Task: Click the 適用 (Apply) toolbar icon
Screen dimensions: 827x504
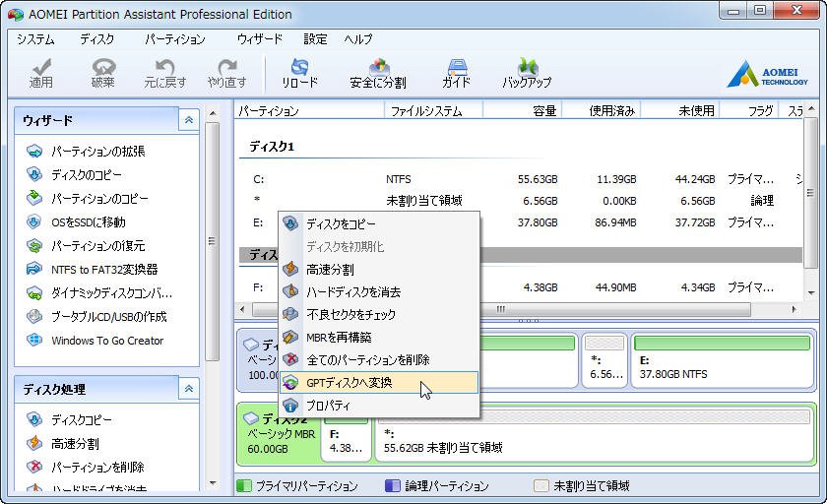Action: point(40,73)
